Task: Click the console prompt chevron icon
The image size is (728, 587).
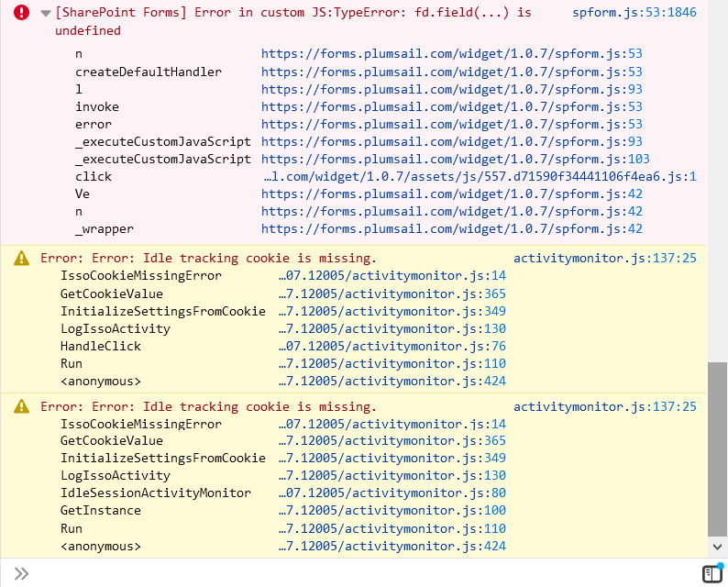Action: pos(22,573)
